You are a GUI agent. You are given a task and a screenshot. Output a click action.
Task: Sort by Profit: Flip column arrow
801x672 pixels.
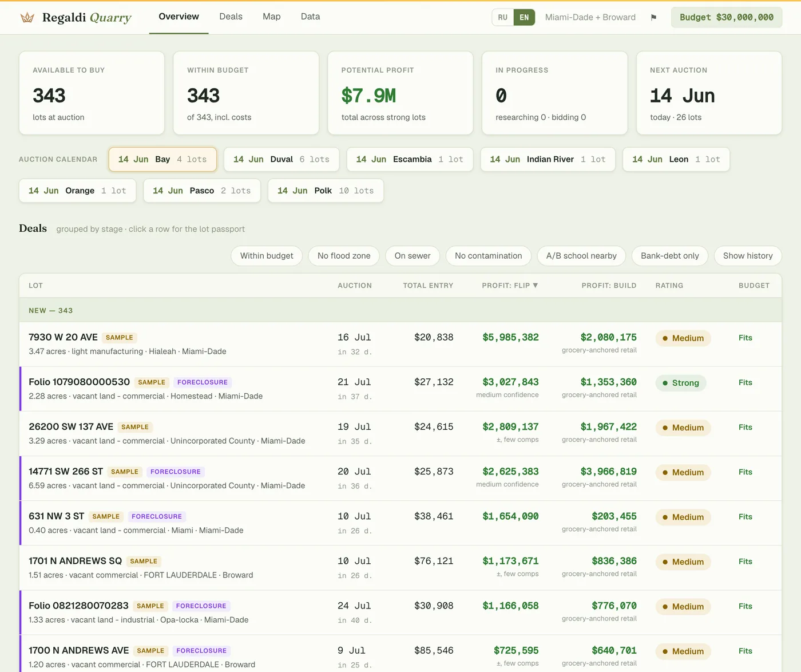coord(536,285)
